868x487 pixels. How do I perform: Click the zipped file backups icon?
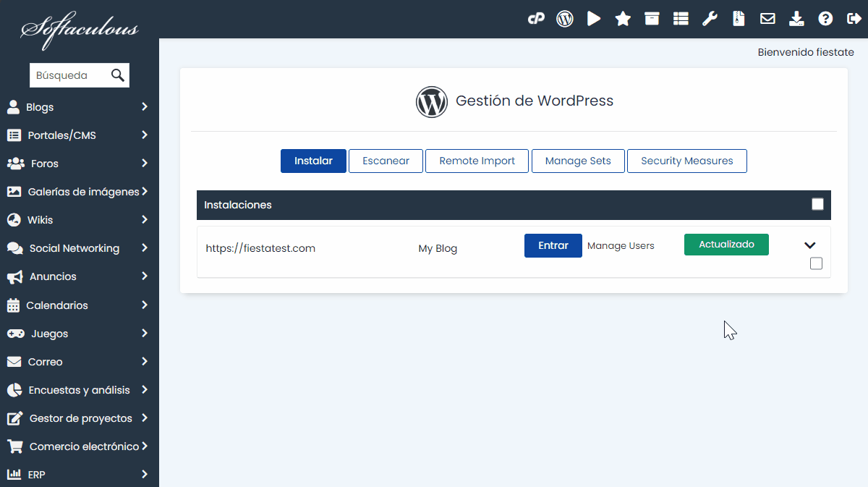click(739, 19)
